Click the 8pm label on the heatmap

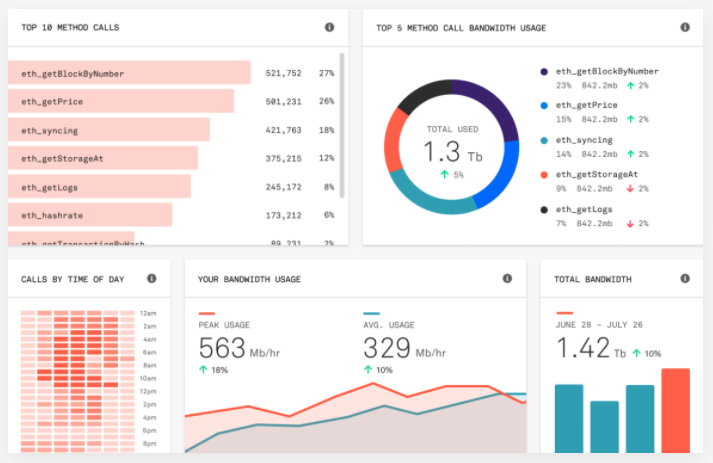[149, 443]
